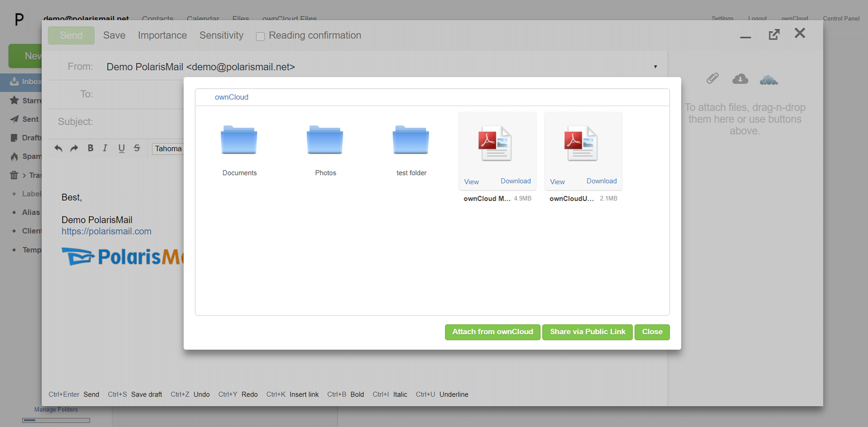Screen dimensions: 868x427
Task: Download the ownCloudU... PDF file
Action: pos(601,181)
